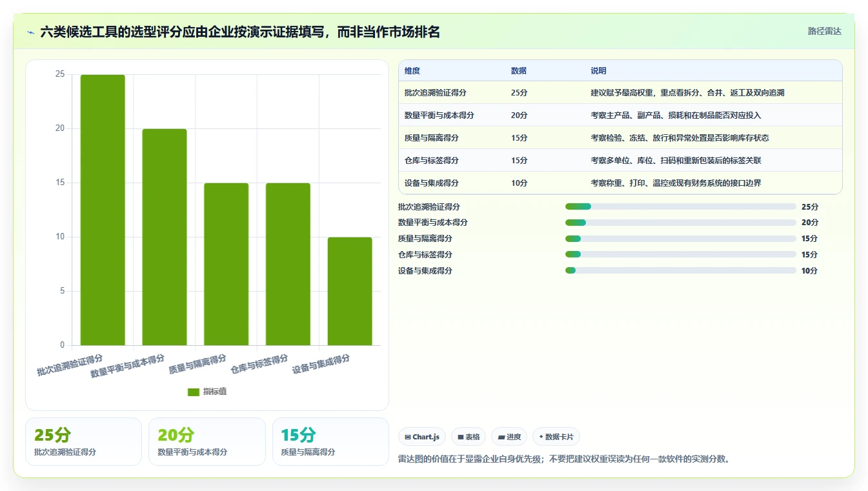Click the 数量平衡与成本得分 bar in the chart
Screen dimensions: 868x491
(165, 237)
